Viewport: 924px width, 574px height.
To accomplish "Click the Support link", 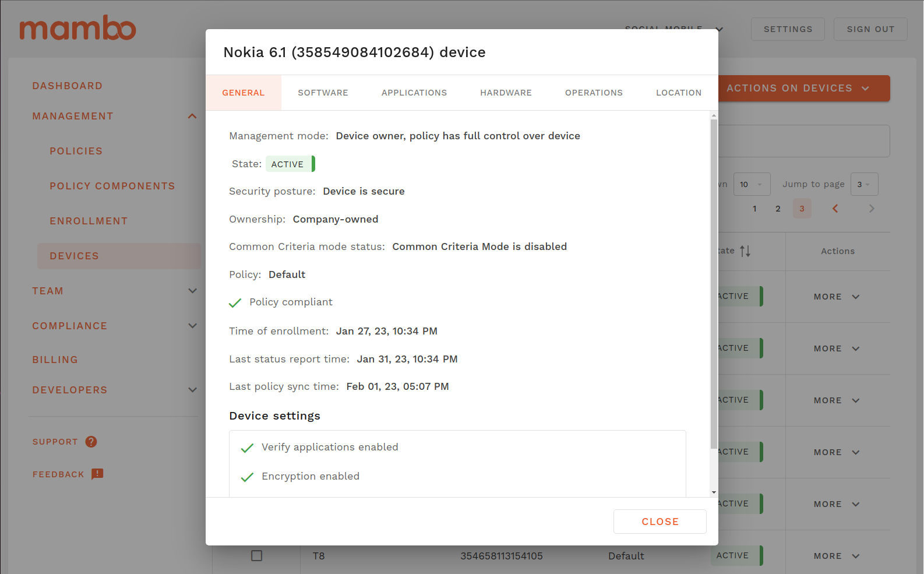I will 55,442.
